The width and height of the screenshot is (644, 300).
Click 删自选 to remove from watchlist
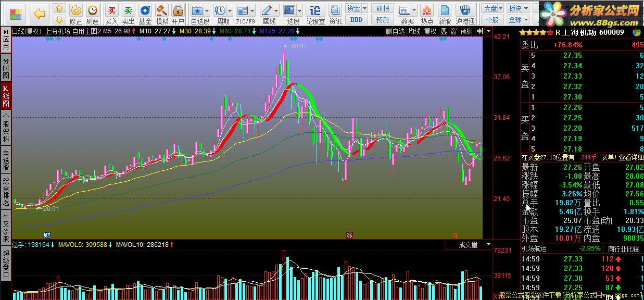pyautogui.click(x=395, y=31)
